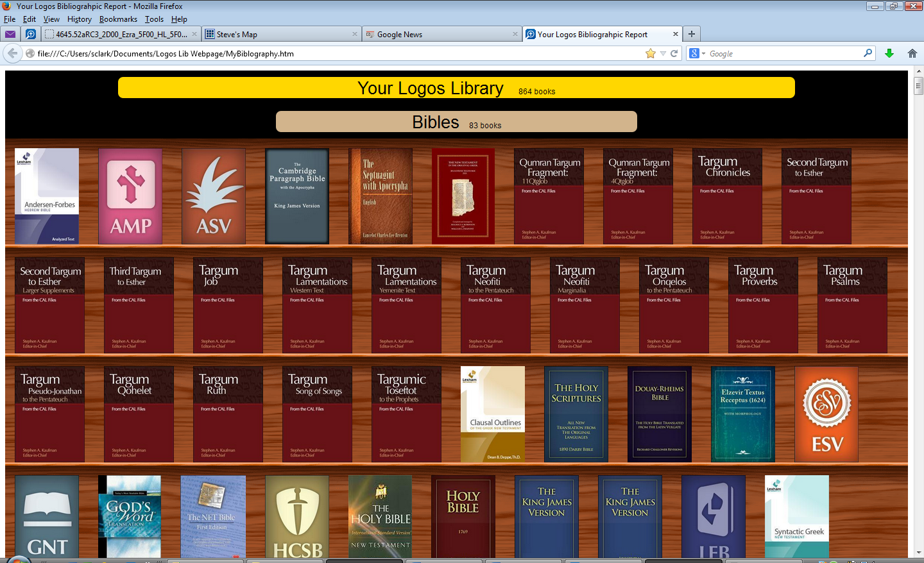Open the Tools menu

154,19
